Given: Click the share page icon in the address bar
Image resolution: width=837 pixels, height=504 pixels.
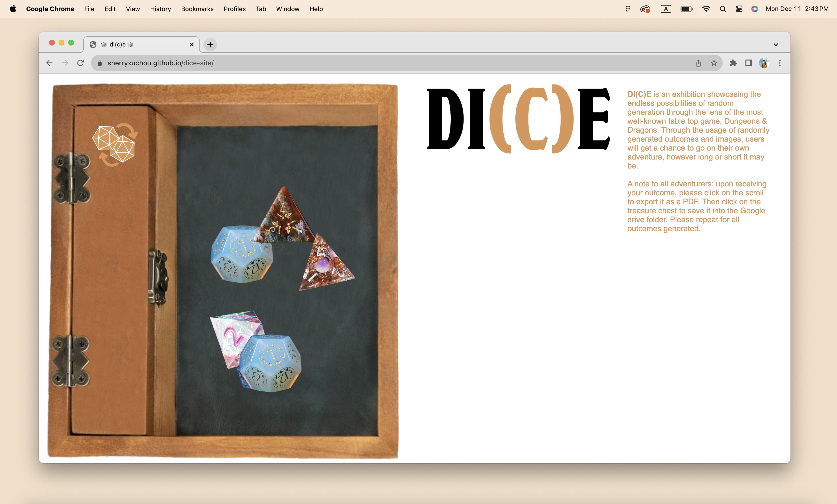Looking at the screenshot, I should point(698,63).
